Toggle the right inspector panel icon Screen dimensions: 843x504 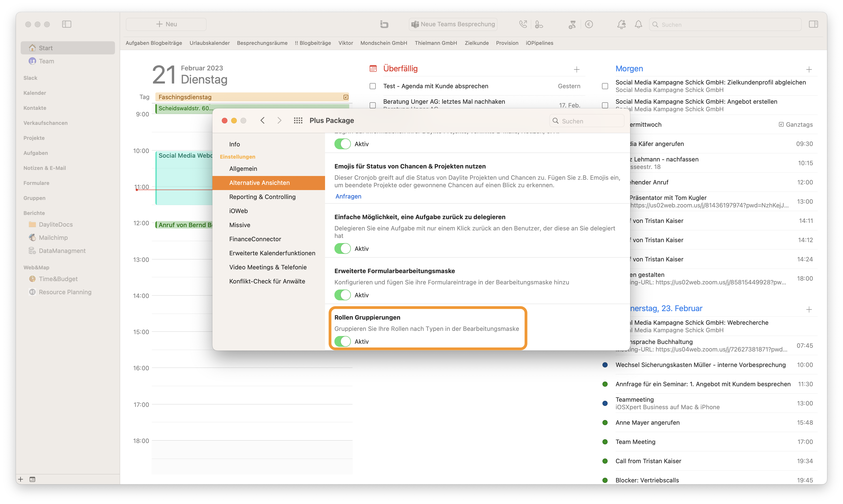click(x=813, y=24)
